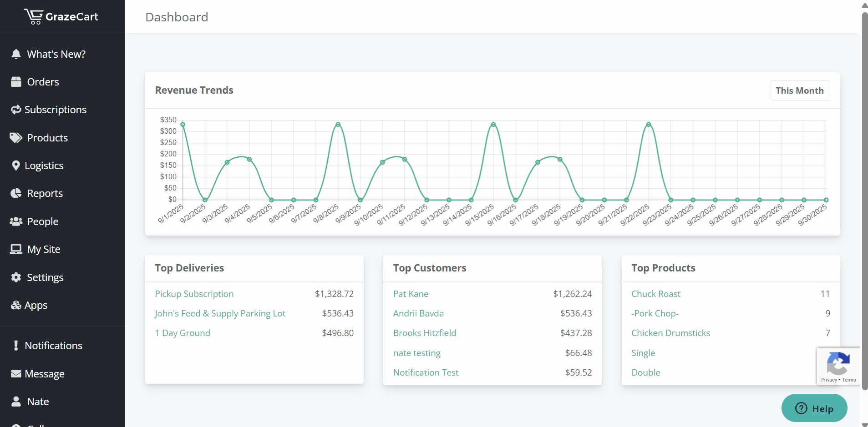Click the People group icon

(x=16, y=221)
